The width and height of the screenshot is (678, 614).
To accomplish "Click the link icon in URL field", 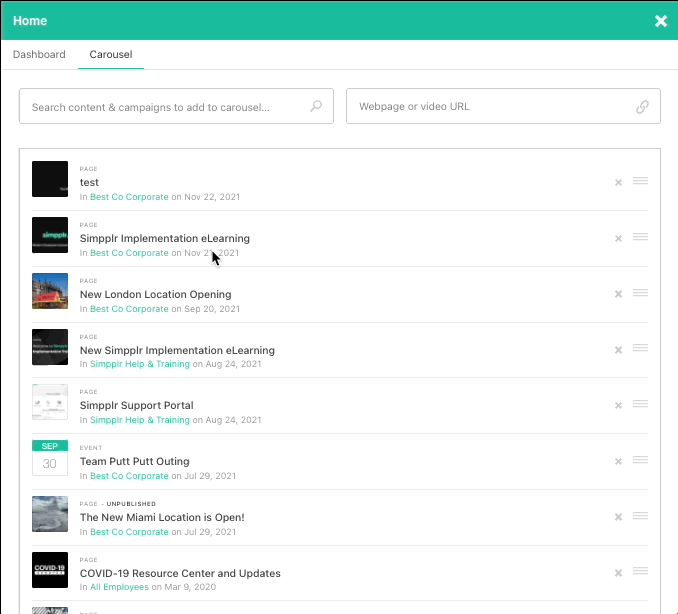I will (x=643, y=106).
